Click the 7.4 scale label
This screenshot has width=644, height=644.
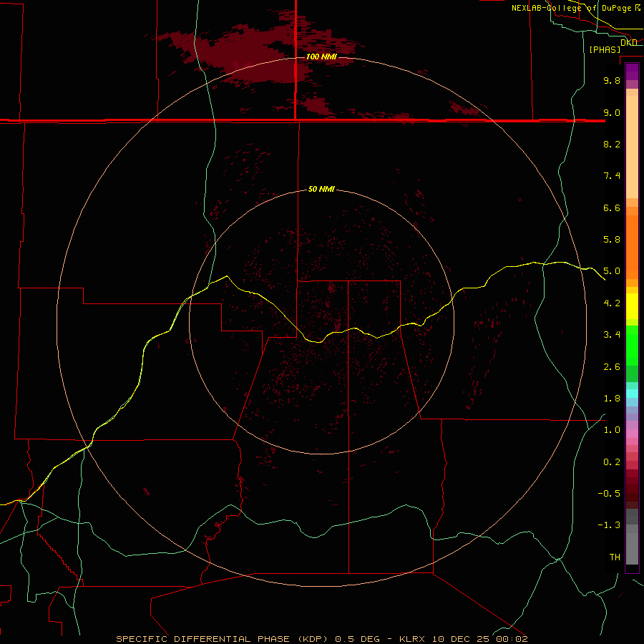tap(612, 176)
